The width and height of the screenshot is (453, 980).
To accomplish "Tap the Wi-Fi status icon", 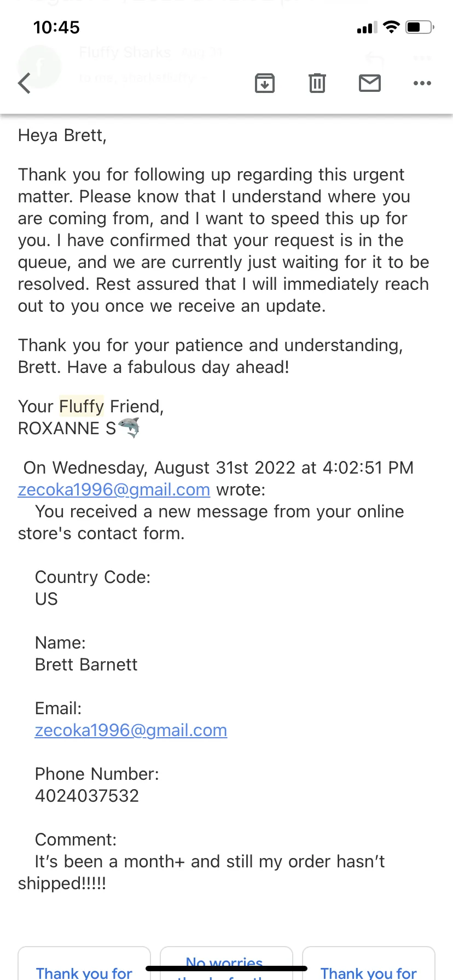I will 391,27.
